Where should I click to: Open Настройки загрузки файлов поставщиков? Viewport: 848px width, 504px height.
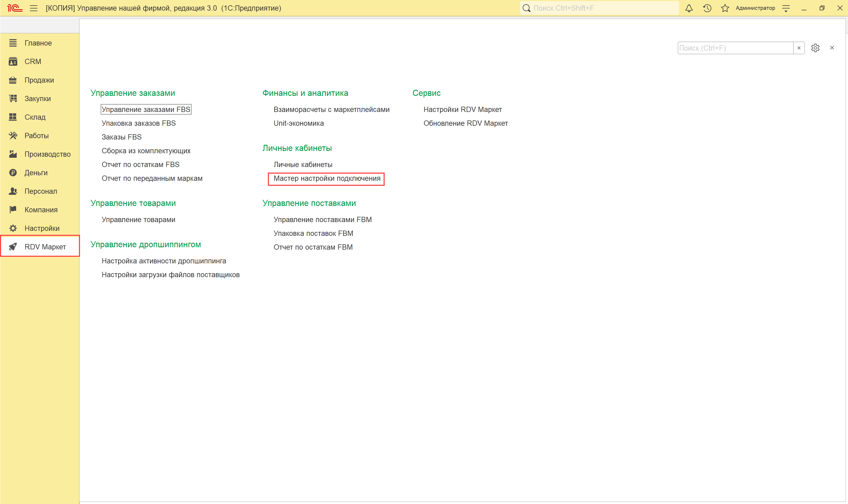171,274
